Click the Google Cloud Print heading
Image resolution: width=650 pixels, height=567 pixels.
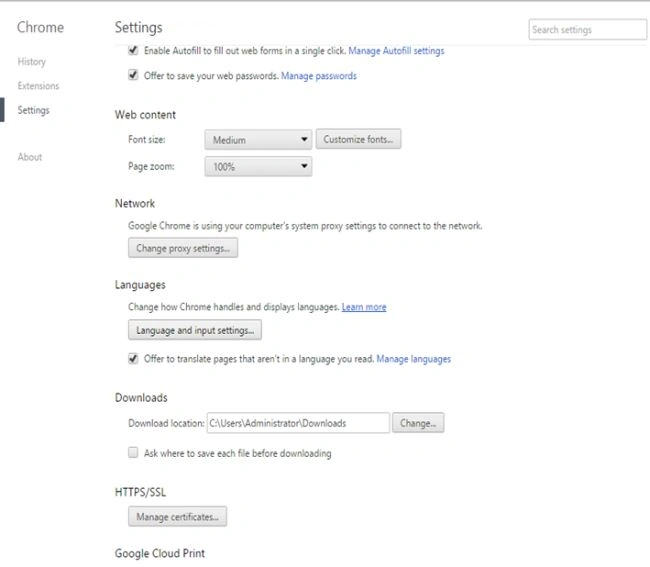[x=160, y=553]
